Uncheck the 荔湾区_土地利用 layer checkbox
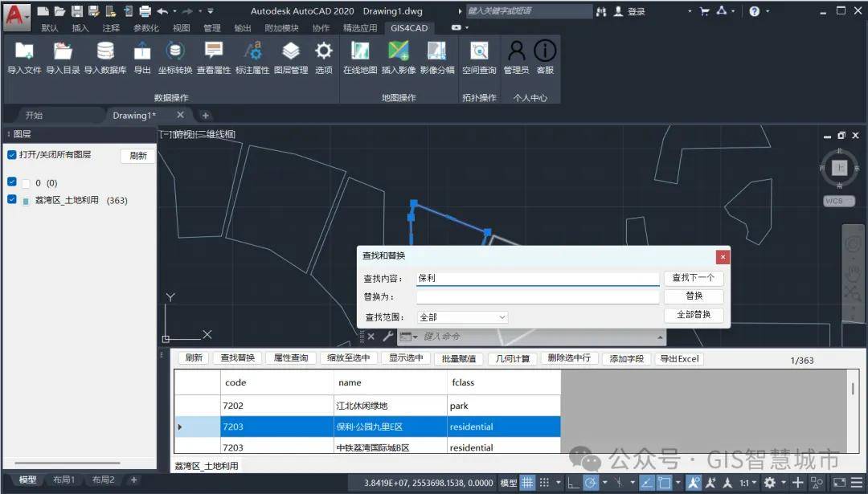Screen dimensions: 868x494 tap(12, 200)
